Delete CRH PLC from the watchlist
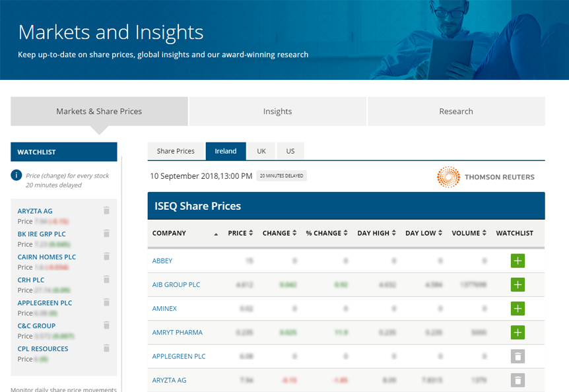This screenshot has height=392, width=569. point(106,279)
